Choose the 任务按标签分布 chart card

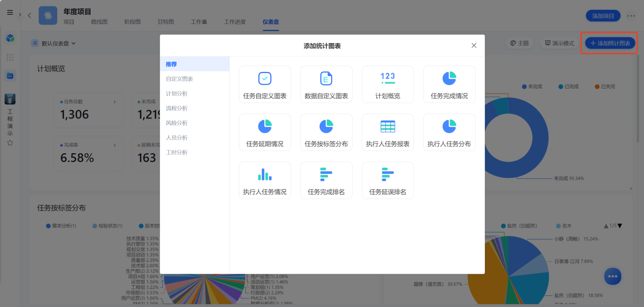(x=326, y=132)
